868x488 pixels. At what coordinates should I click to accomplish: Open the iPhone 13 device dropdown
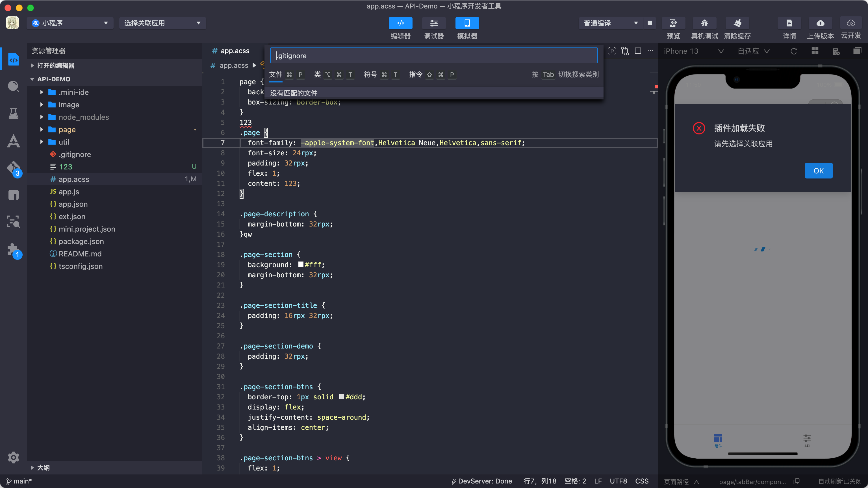pyautogui.click(x=693, y=51)
